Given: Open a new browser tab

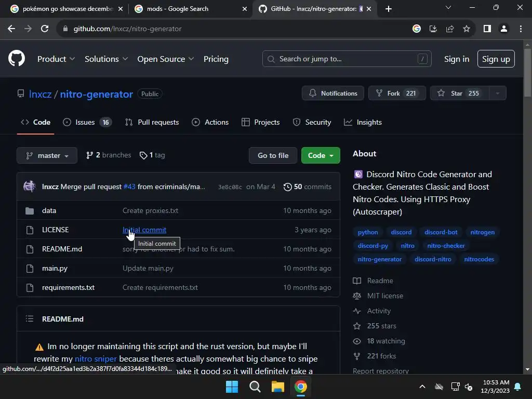Looking at the screenshot, I should (389, 9).
